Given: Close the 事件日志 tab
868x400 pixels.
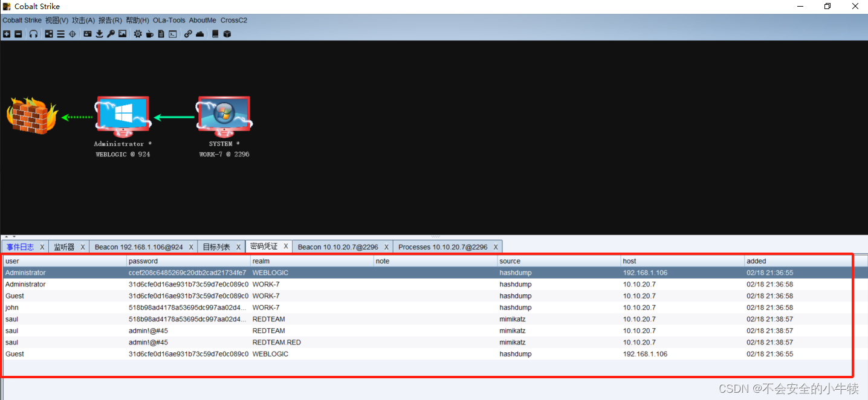Looking at the screenshot, I should 42,247.
